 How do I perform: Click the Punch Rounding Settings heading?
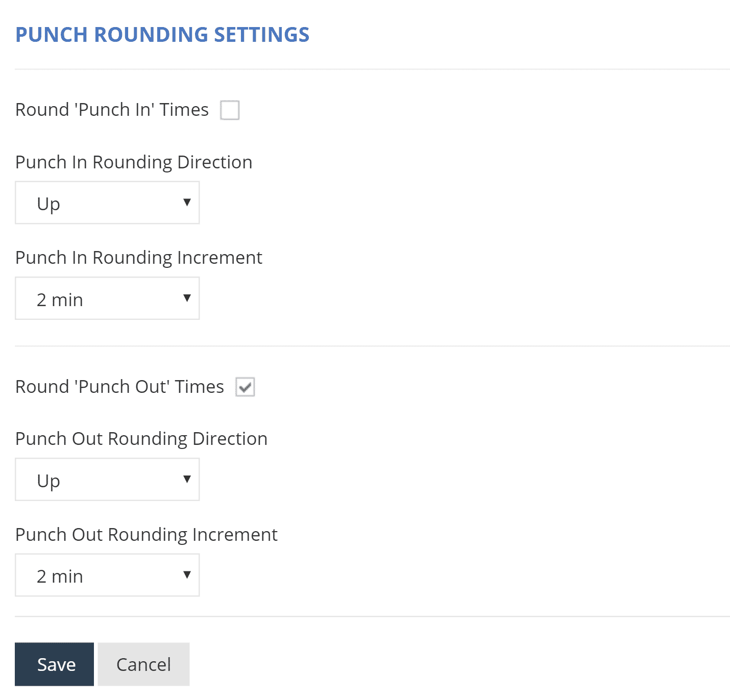point(162,35)
